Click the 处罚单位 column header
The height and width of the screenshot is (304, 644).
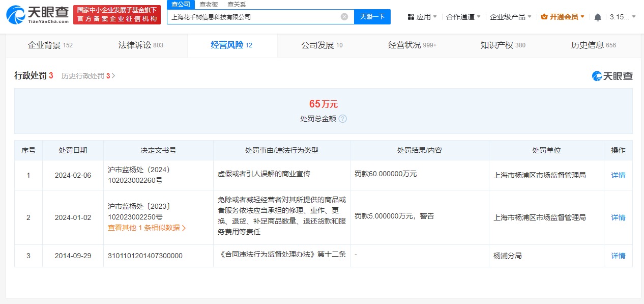(546, 150)
